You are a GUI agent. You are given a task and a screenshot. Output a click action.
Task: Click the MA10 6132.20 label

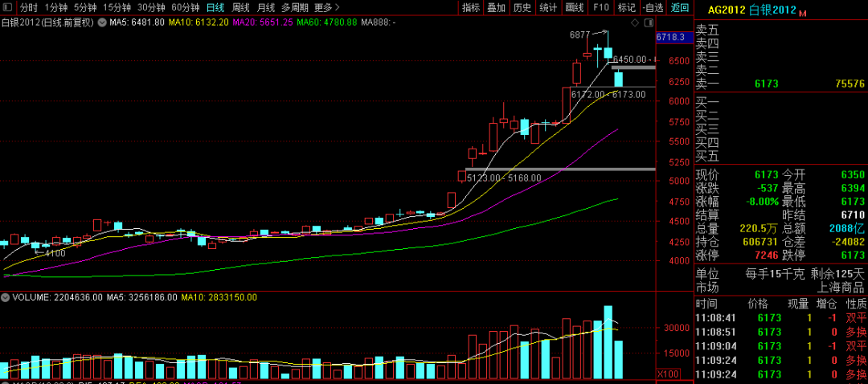tap(199, 22)
